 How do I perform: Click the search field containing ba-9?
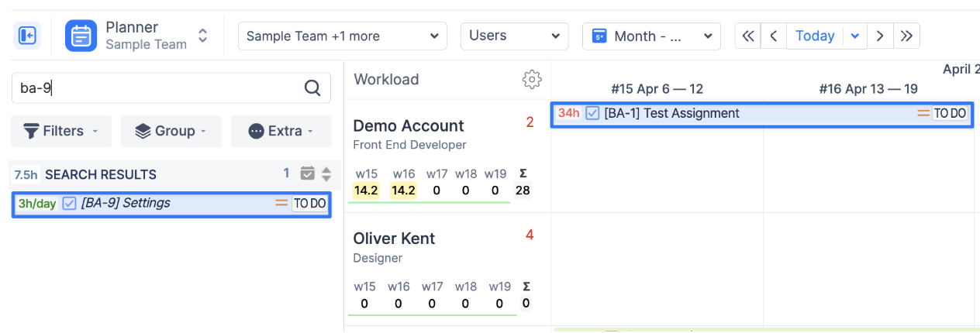pyautogui.click(x=155, y=88)
